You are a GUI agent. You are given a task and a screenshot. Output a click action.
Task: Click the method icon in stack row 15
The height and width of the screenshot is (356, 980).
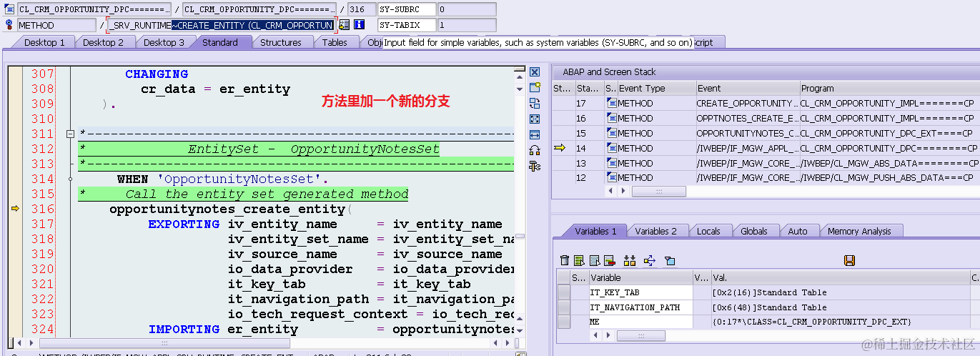611,133
